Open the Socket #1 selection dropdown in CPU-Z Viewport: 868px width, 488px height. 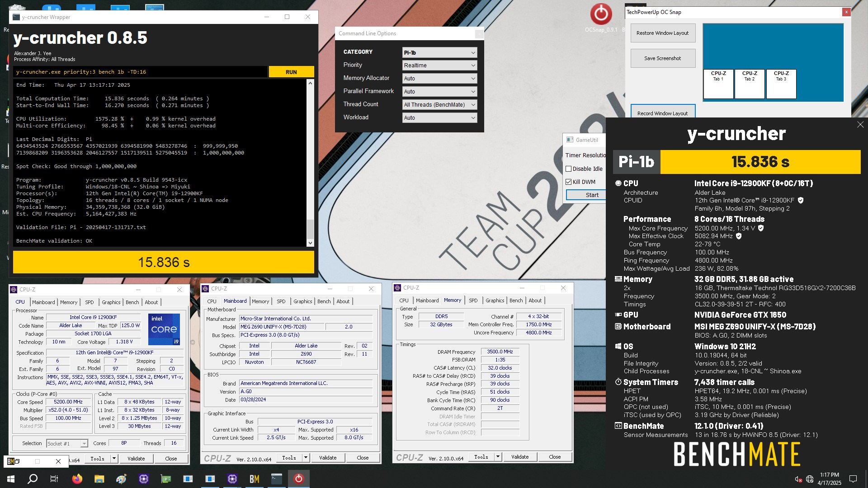click(67, 444)
